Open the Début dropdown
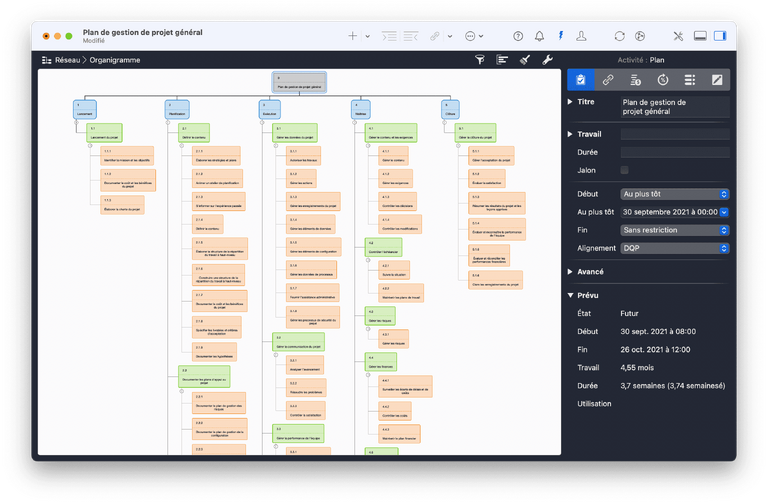Image resolution: width=768 pixels, height=503 pixels. (x=675, y=194)
